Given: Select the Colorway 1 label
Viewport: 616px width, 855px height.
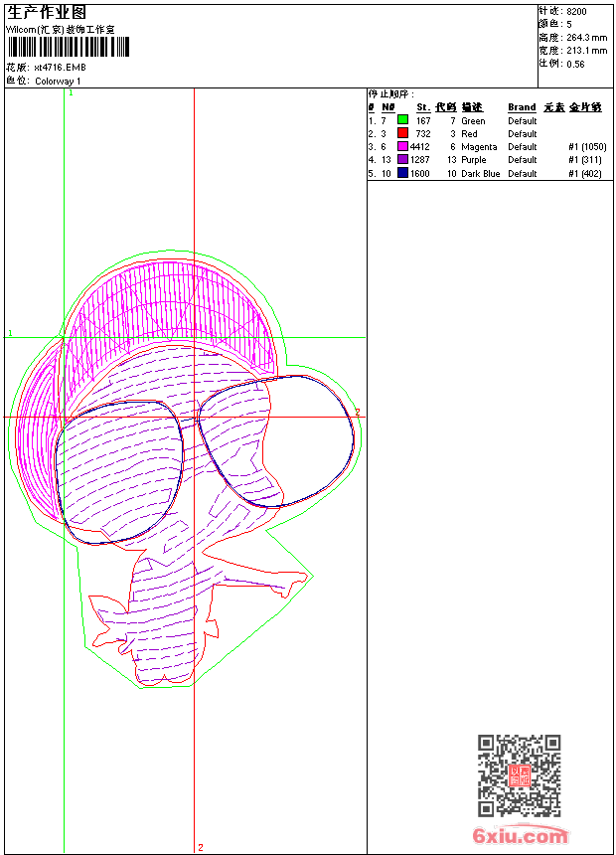Looking at the screenshot, I should click(x=58, y=82).
